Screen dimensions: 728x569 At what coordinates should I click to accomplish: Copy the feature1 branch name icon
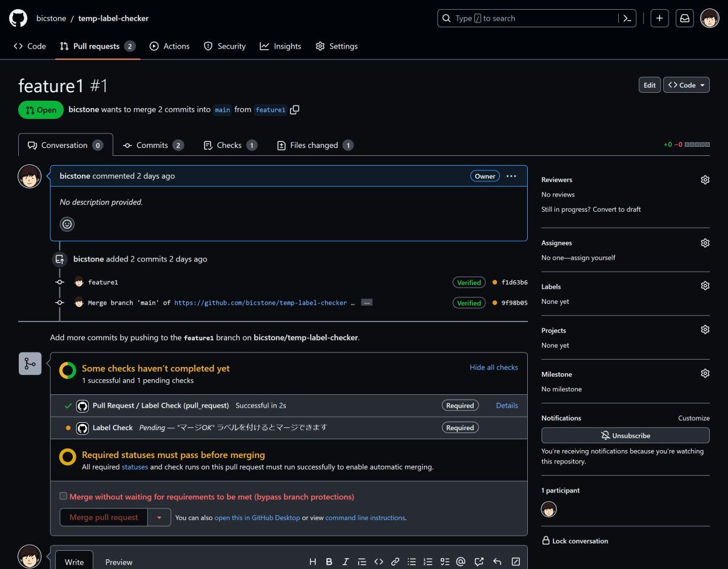[295, 110]
